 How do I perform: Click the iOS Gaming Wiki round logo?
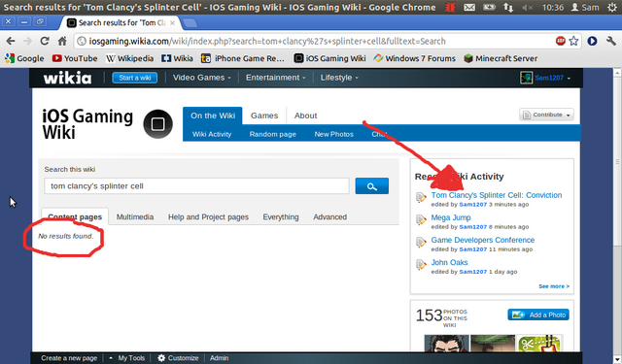157,124
